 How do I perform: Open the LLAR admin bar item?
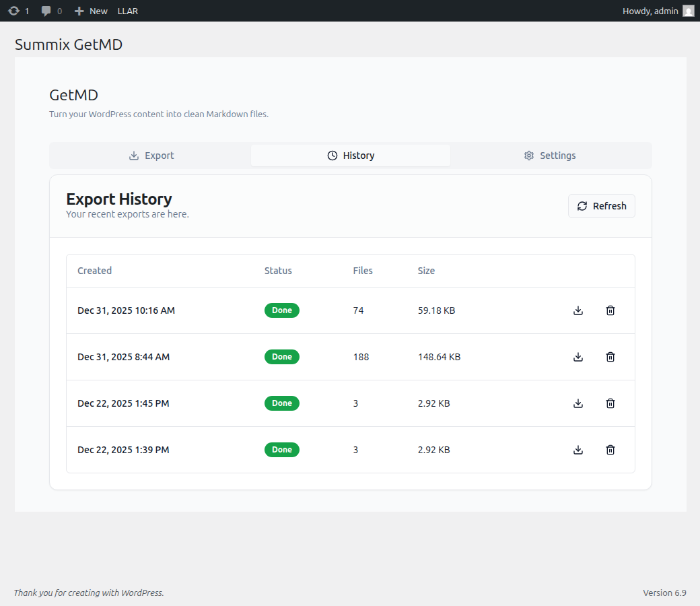128,11
